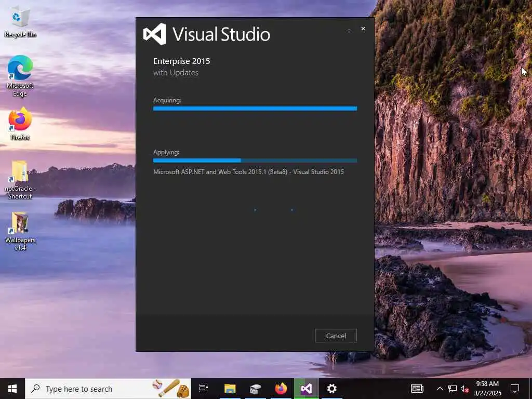Image resolution: width=532 pixels, height=399 pixels.
Task: Close the Visual Studio installer window
Action: 363,29
